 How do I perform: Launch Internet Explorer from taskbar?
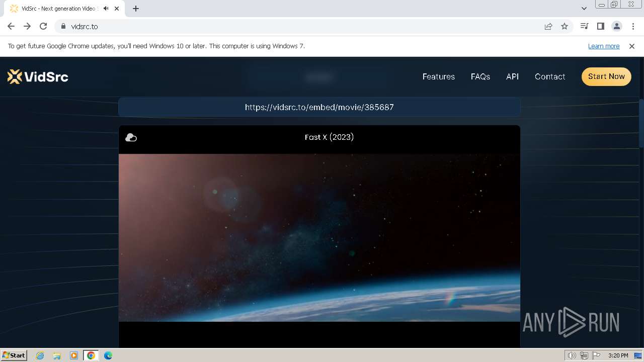click(40, 355)
